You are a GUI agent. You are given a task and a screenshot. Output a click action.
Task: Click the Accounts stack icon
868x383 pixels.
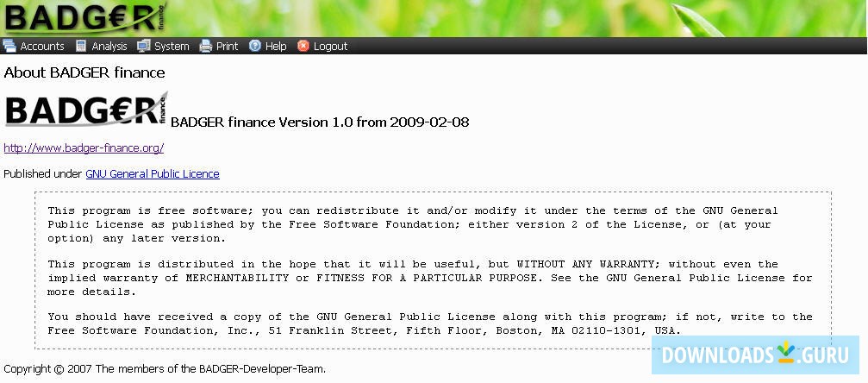9,46
